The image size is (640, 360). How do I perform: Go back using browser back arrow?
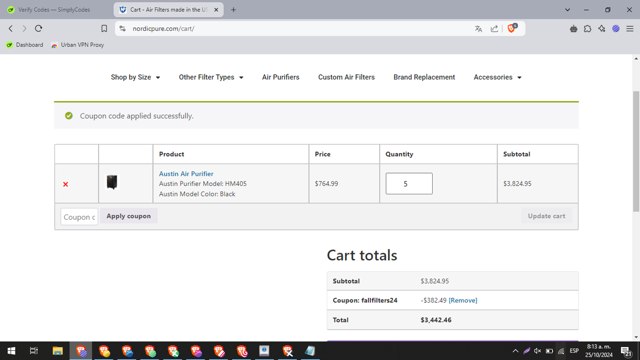(11, 29)
